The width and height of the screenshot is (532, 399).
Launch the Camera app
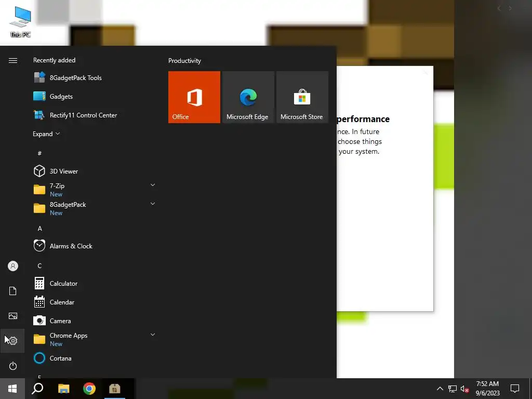tap(94, 321)
